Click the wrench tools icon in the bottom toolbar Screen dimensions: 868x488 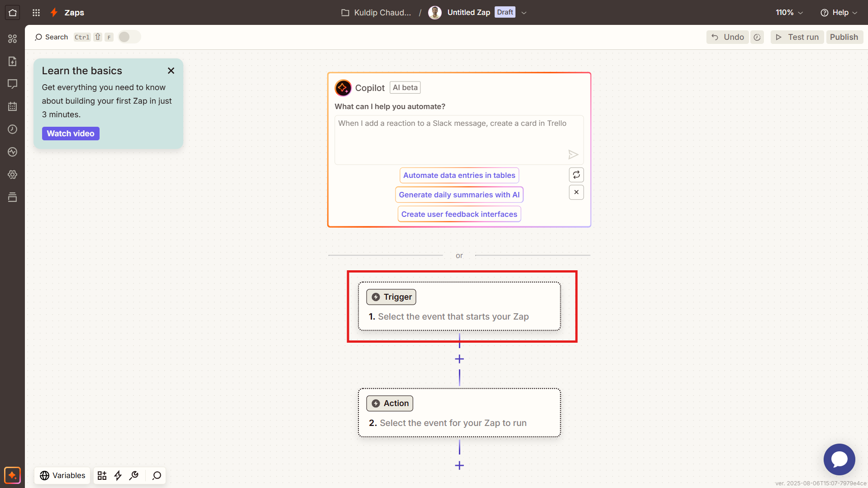coord(134,475)
